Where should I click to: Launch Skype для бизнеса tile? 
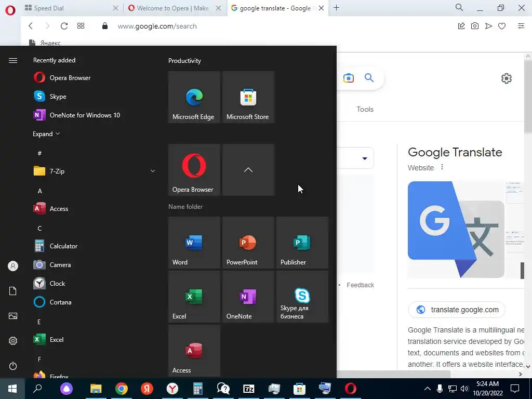[302, 297]
